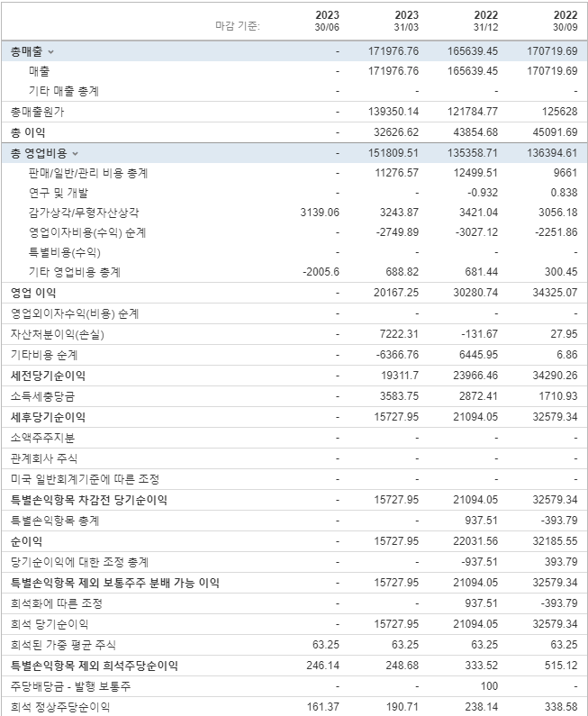Click 주당배당금 - 발행 보통주 label
This screenshot has height=716, width=588.
coord(71,687)
